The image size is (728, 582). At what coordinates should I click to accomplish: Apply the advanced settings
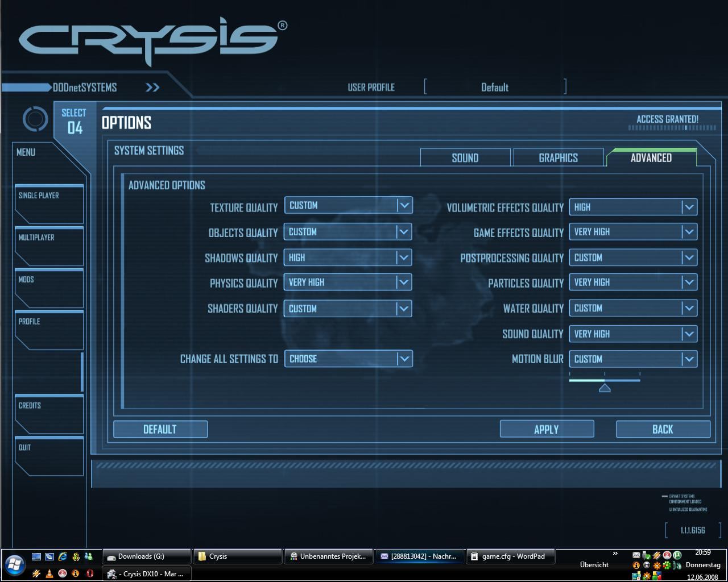pyautogui.click(x=547, y=429)
